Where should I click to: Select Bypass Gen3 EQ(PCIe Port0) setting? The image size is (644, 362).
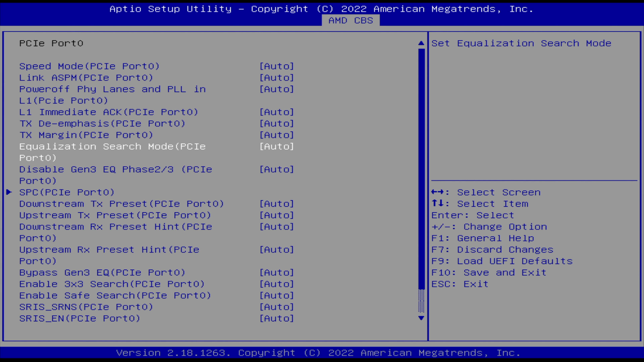(102, 273)
